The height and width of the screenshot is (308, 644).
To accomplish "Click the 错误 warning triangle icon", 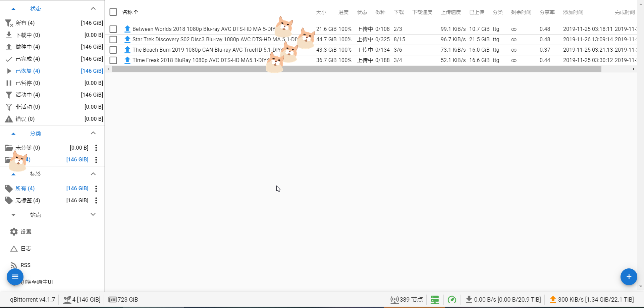I will [9, 119].
